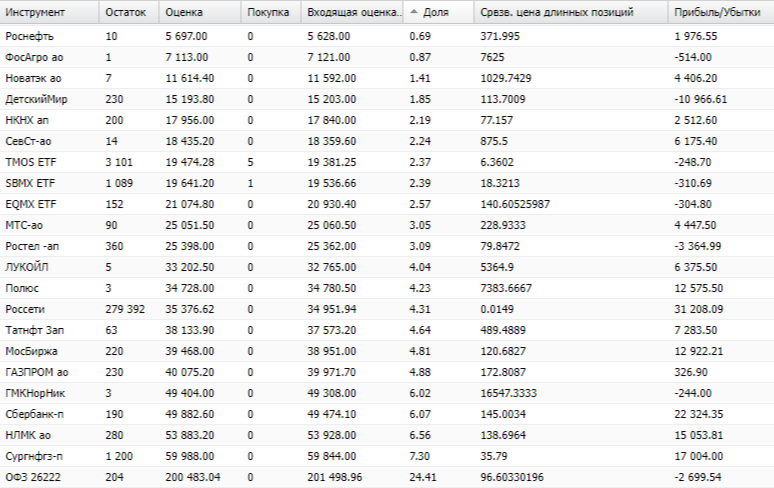Click Полюс profit 12 575.50
The width and height of the screenshot is (774, 488).
point(698,288)
